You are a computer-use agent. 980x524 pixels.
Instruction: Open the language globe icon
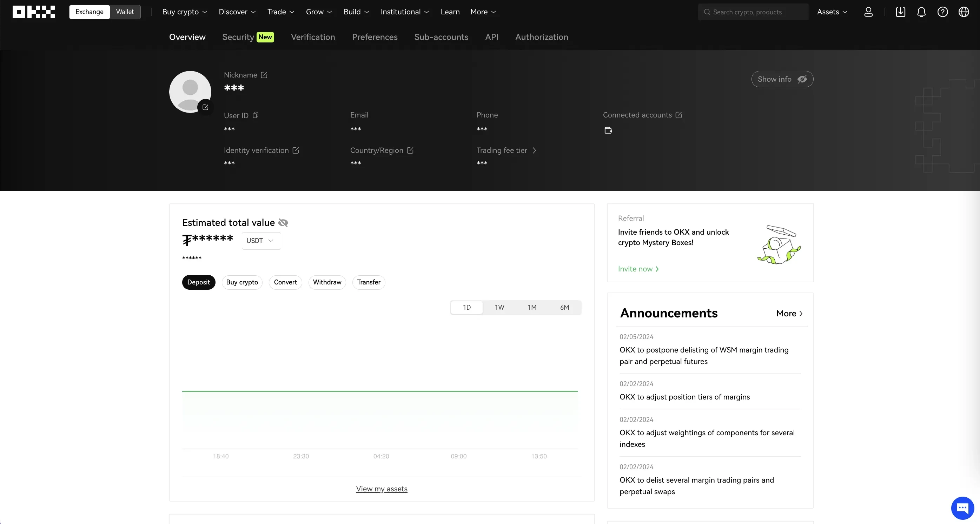[964, 12]
